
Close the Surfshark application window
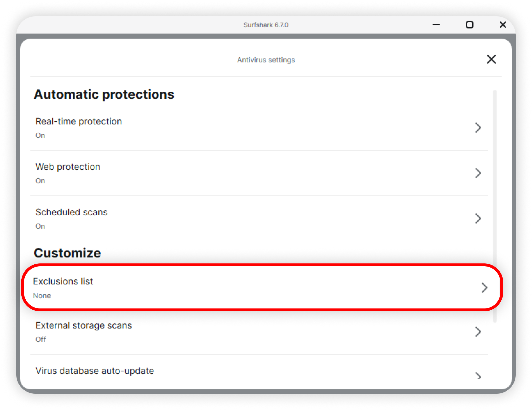503,25
